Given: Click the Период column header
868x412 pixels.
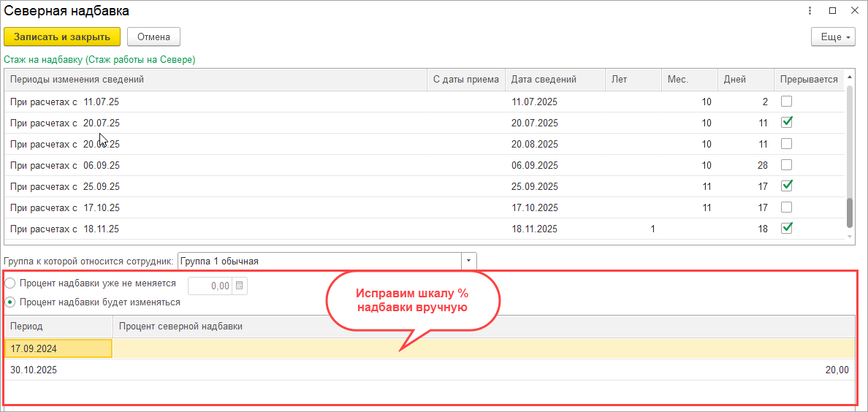Looking at the screenshot, I should pyautogui.click(x=58, y=327).
